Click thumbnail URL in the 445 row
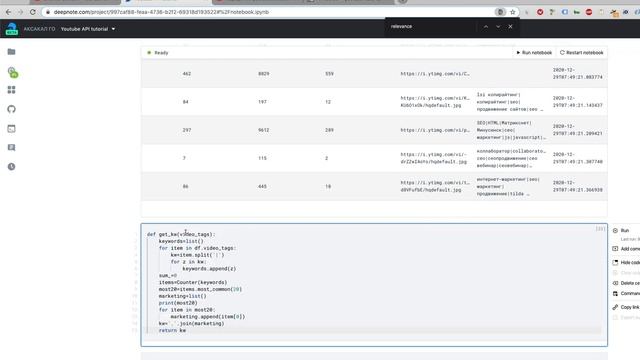Image resolution: width=640 pixels, height=360 pixels. (x=435, y=186)
